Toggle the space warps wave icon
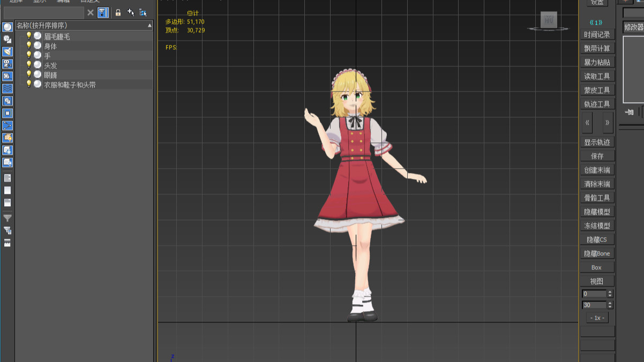 coord(8,88)
